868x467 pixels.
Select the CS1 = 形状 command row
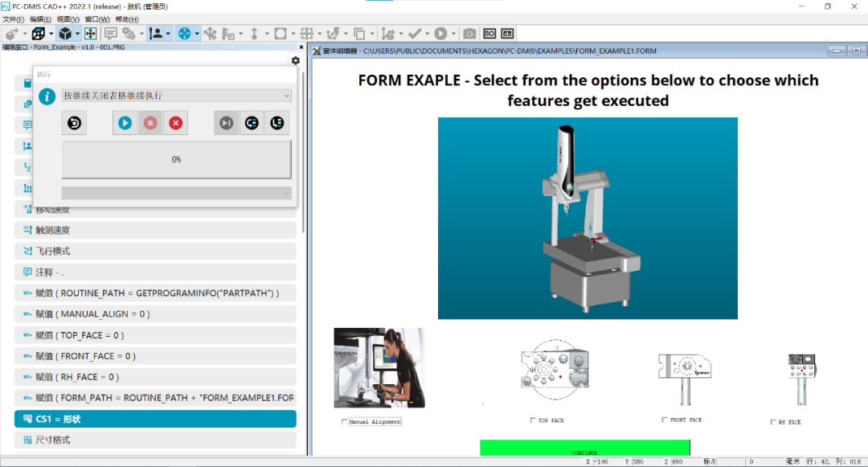tap(155, 419)
